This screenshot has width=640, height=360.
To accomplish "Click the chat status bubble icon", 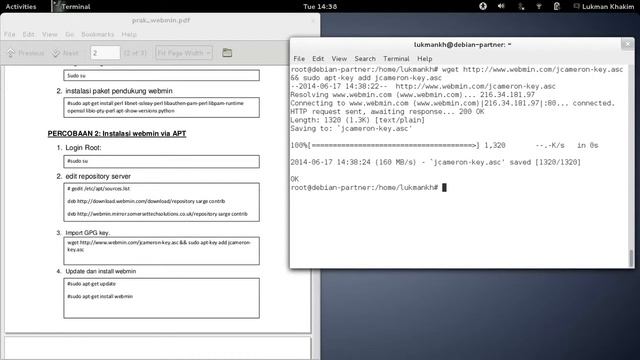I will pos(576,6).
